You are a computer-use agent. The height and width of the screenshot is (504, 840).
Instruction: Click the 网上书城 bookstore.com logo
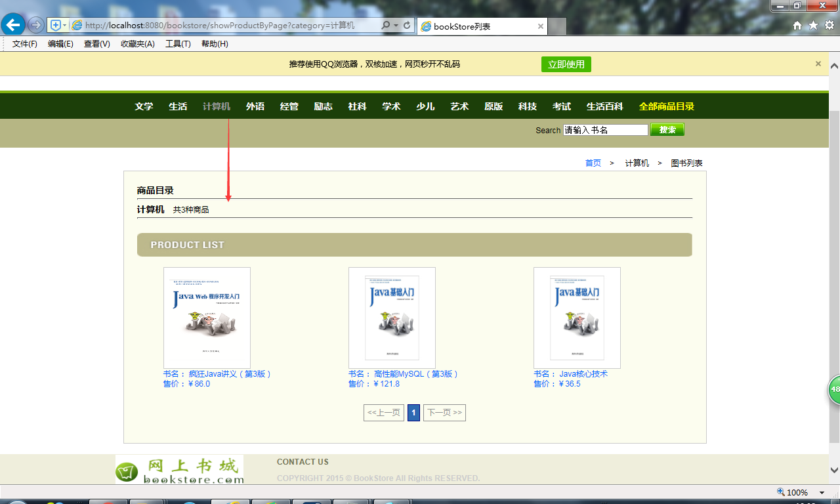(179, 470)
